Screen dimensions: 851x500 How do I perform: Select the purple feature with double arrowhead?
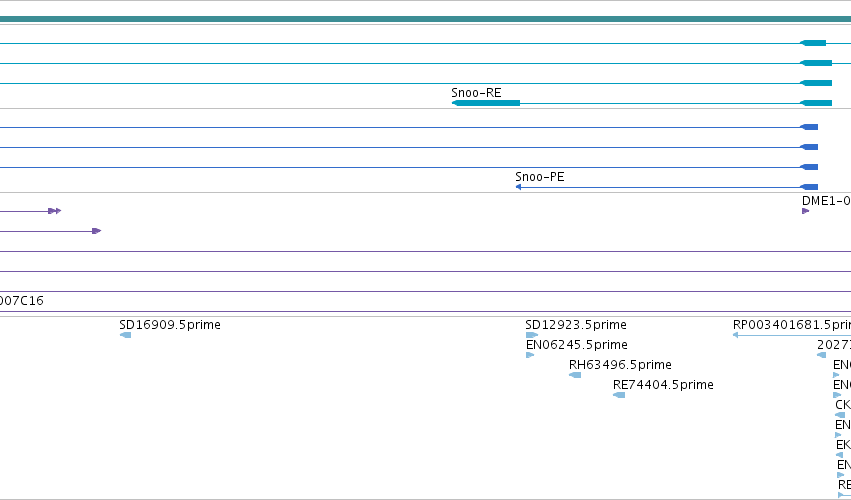[x=30, y=211]
